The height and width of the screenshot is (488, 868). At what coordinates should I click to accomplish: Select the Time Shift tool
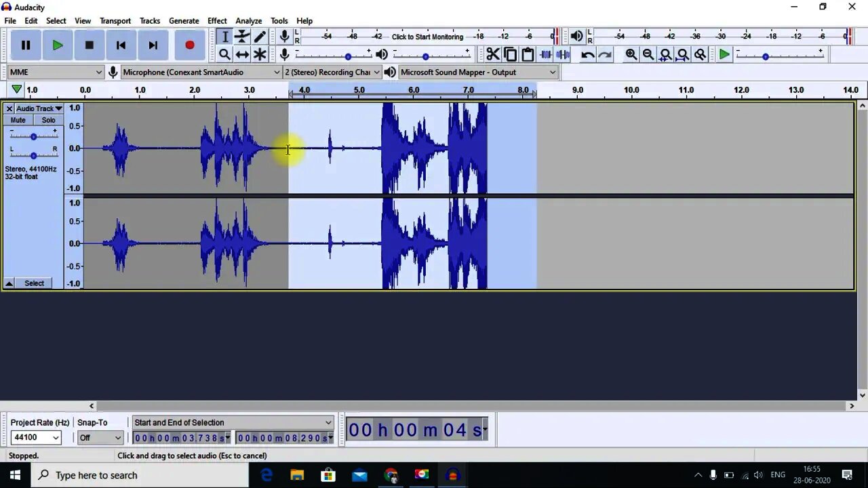tap(242, 54)
